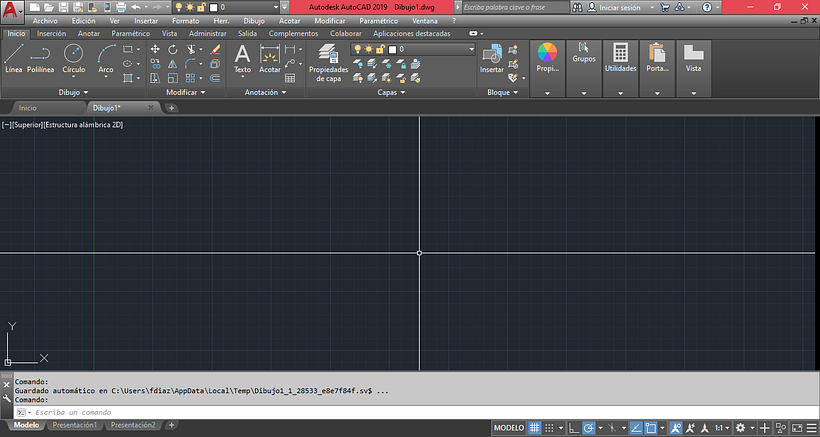Click the Explode (Descomponer) box icon

(215, 64)
